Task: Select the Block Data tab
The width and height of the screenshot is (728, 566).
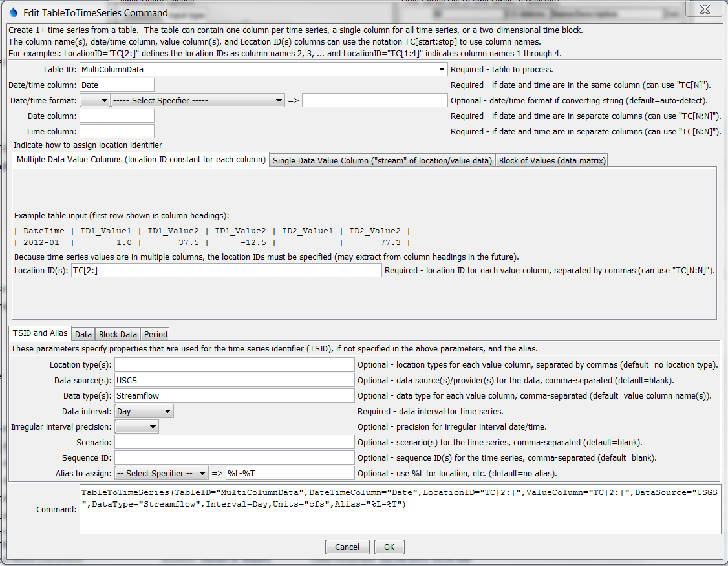Action: (x=117, y=334)
